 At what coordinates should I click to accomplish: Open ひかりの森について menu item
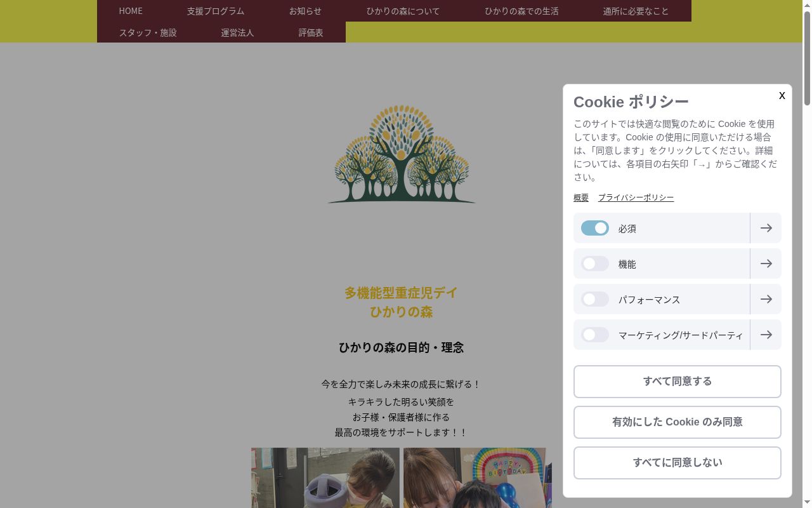(403, 11)
